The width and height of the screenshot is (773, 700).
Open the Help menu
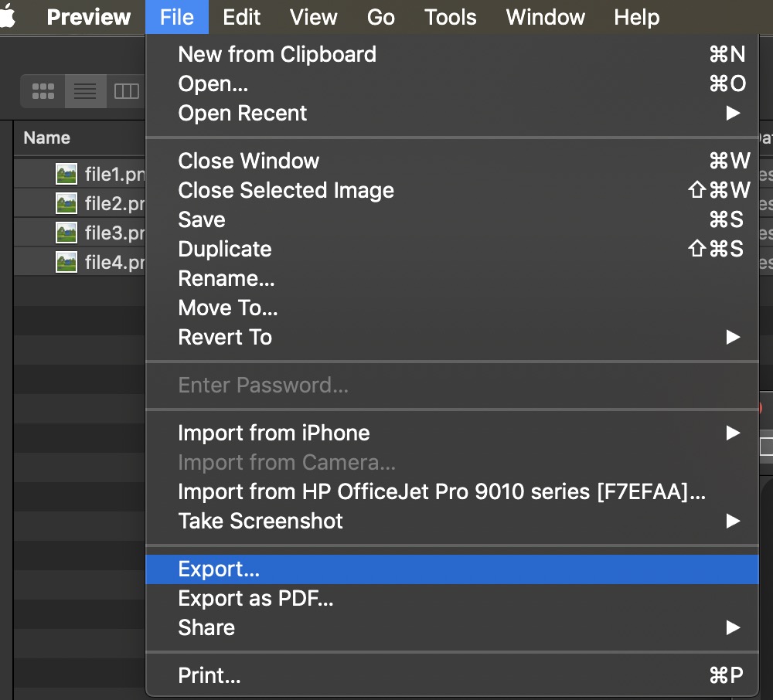[x=636, y=17]
